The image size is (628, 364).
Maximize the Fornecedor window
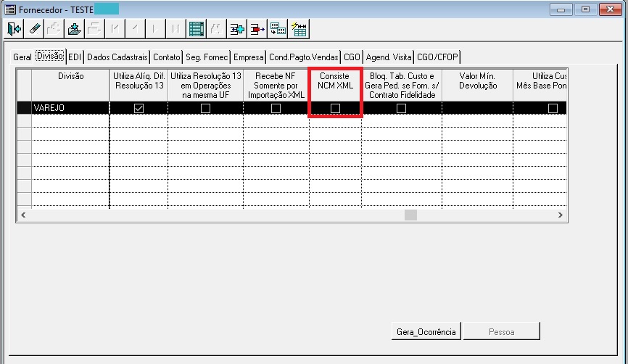tap(585, 9)
